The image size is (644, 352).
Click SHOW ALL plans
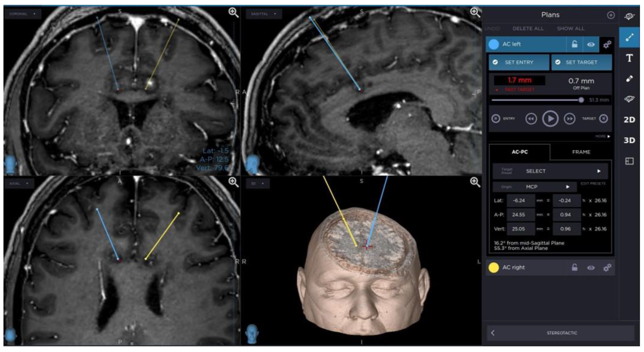(570, 29)
